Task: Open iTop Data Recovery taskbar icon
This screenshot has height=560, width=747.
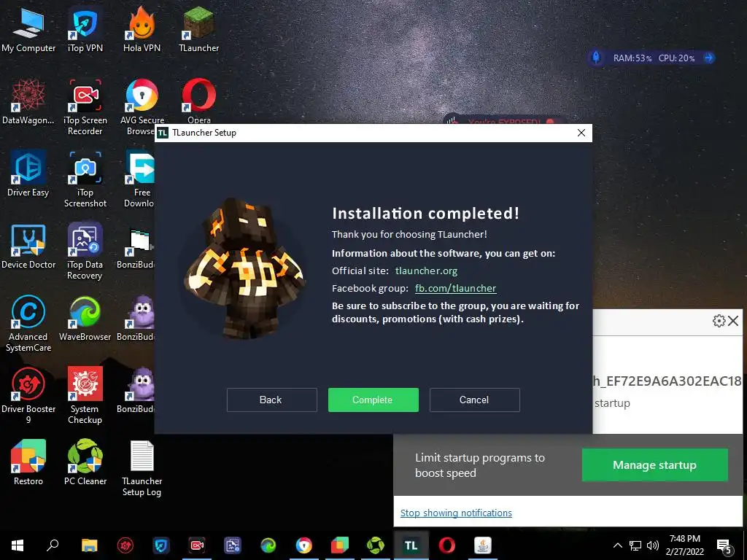Action: pyautogui.click(x=233, y=545)
